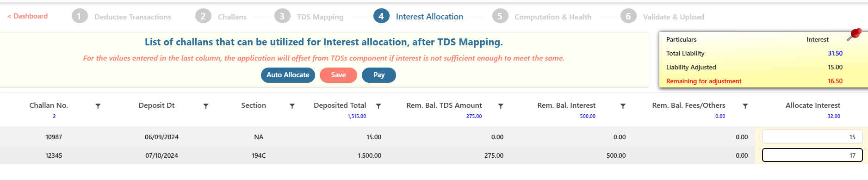Image resolution: width=868 pixels, height=180 pixels.
Task: Click the red pushpin on summary panel
Action: (854, 35)
